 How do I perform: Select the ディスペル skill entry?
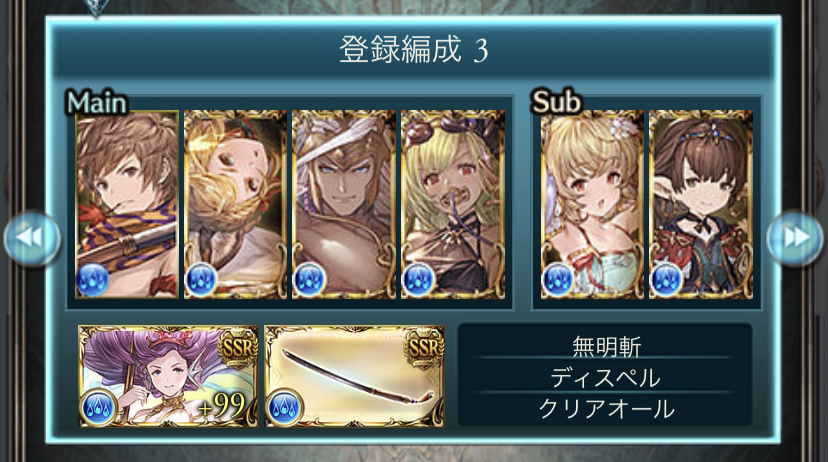coord(605,378)
